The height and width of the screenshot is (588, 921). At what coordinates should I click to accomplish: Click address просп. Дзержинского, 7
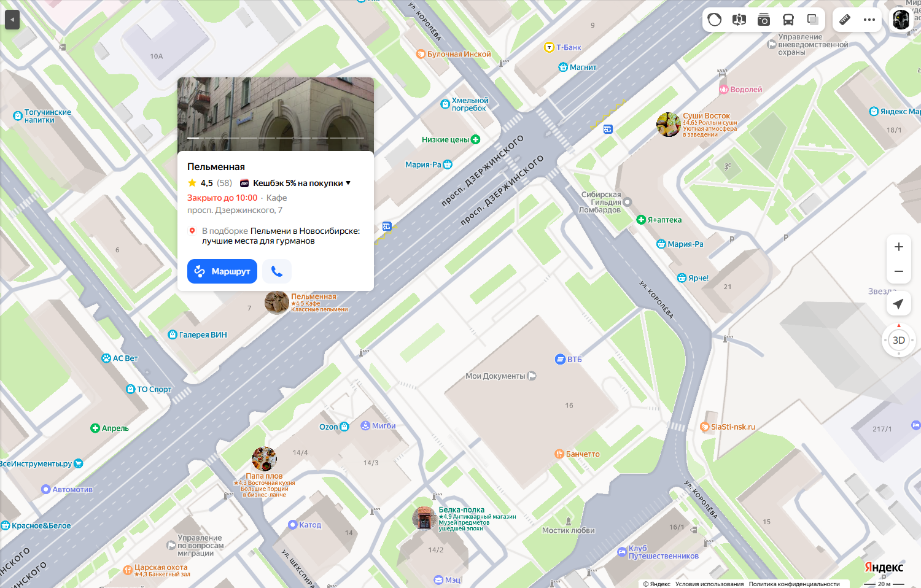tap(235, 210)
